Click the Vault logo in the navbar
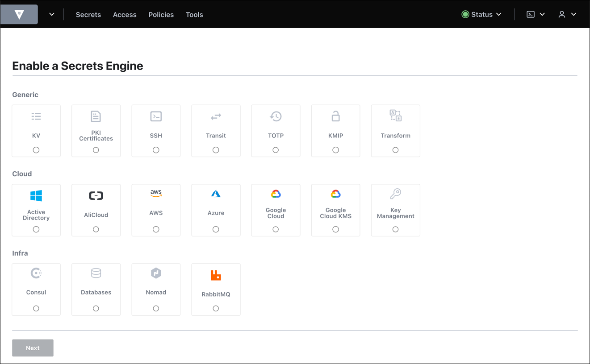The width and height of the screenshot is (590, 364). 19,14
